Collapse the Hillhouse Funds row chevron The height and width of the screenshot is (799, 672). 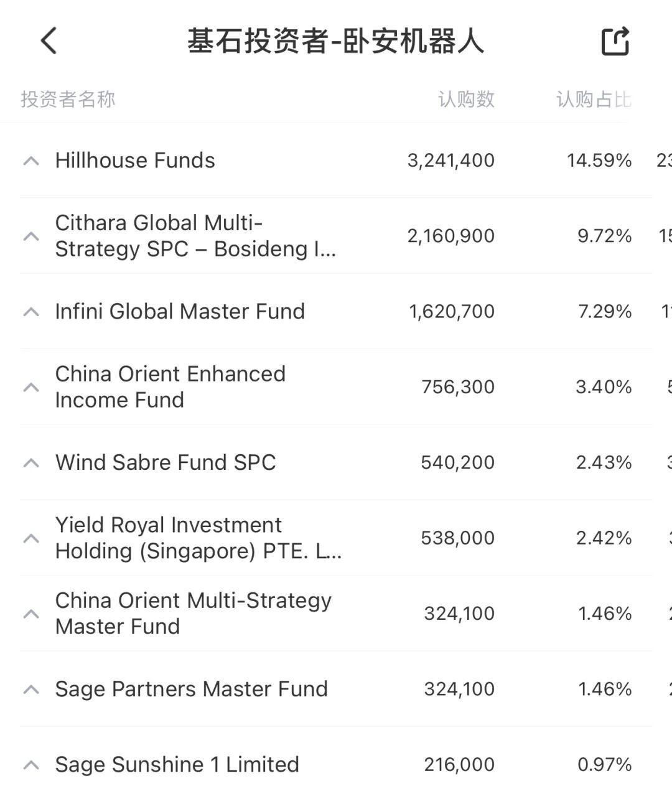point(31,161)
